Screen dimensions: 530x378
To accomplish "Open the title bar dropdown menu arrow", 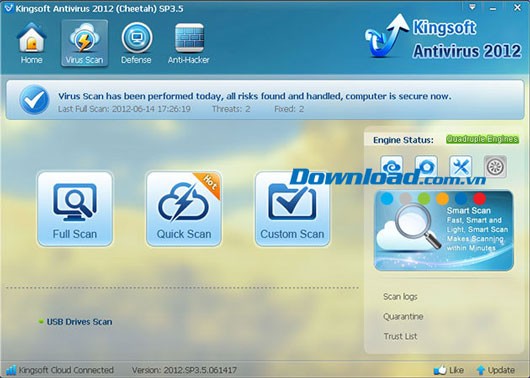I will click(x=473, y=7).
